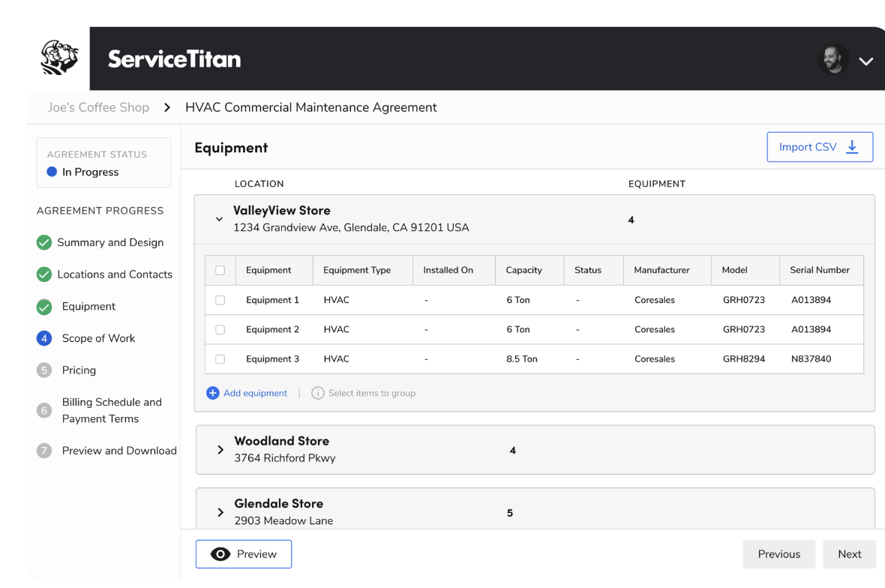Click the green checkmark next to Summary and Design

click(x=44, y=242)
